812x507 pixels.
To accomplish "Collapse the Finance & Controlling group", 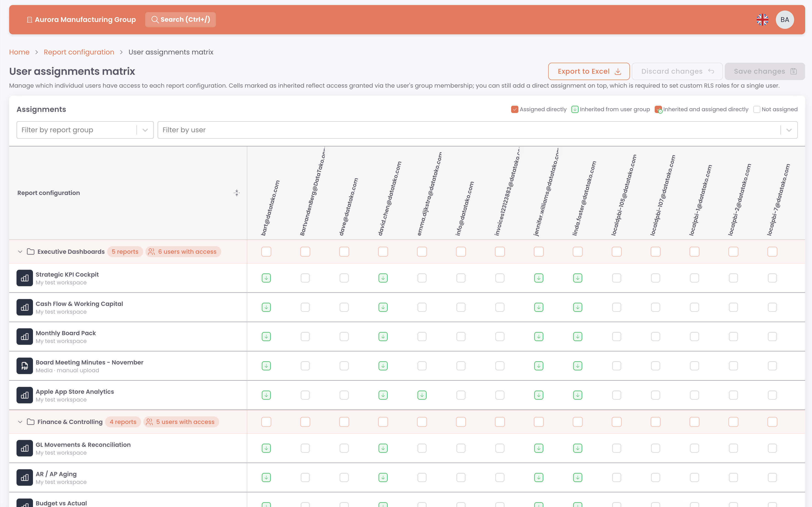I will 20,422.
